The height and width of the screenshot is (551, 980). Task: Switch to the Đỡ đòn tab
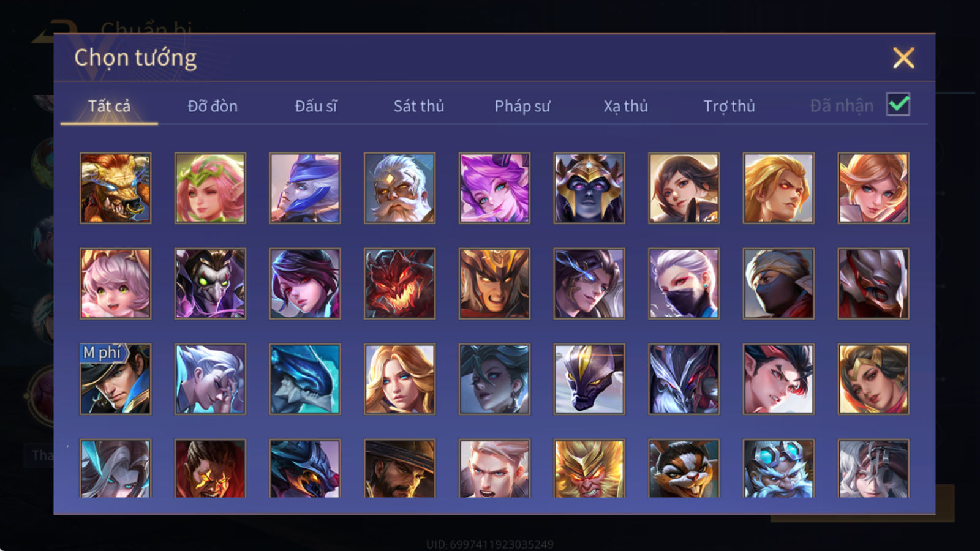tap(213, 106)
